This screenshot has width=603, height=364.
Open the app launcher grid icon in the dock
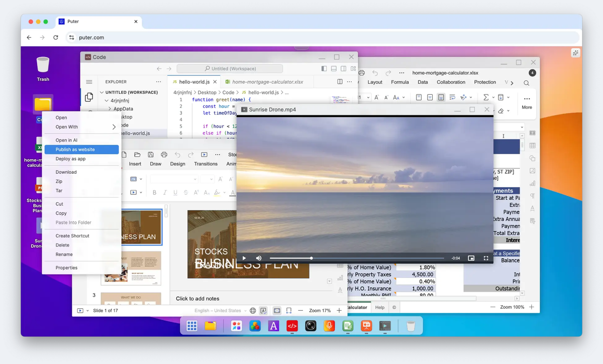(x=192, y=326)
